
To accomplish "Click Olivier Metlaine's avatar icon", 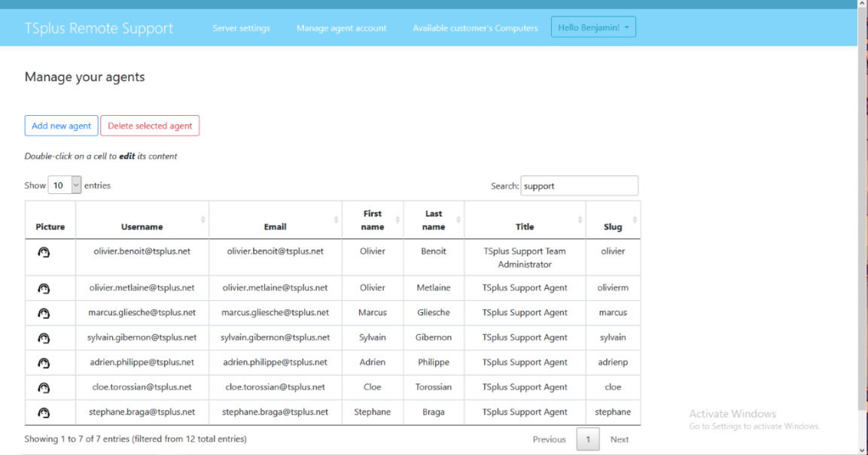I will [x=44, y=288].
